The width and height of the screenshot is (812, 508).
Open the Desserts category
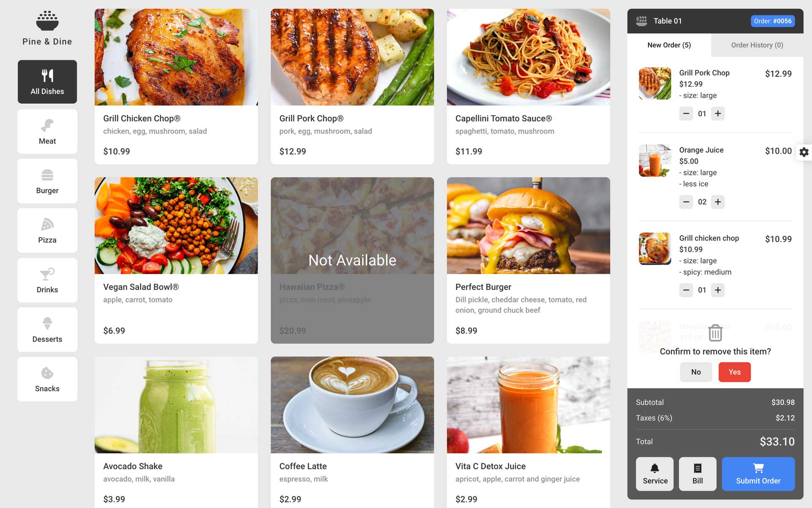47,329
